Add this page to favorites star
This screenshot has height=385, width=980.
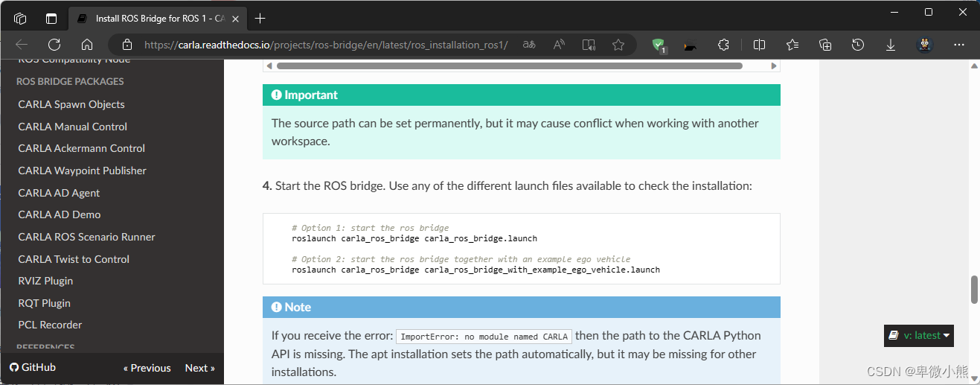(618, 45)
